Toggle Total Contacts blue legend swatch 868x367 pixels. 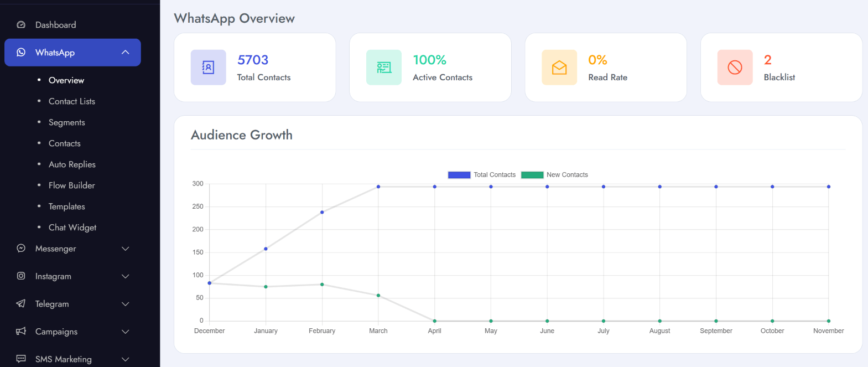click(x=459, y=175)
